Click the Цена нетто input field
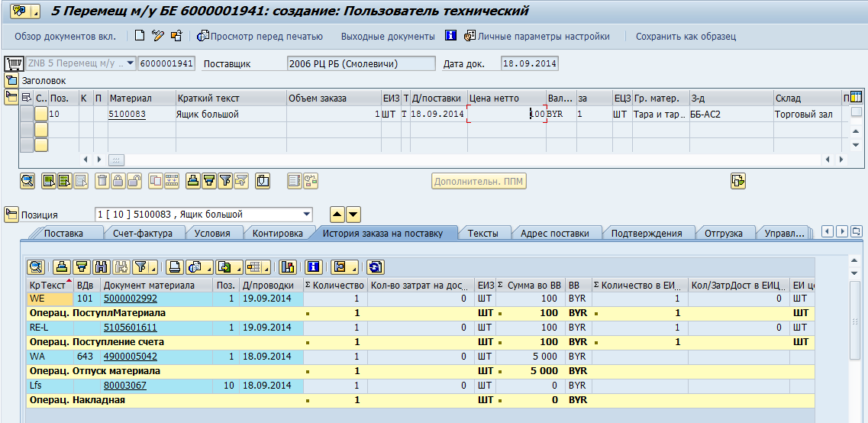Image resolution: width=868 pixels, height=423 pixels. 506,114
